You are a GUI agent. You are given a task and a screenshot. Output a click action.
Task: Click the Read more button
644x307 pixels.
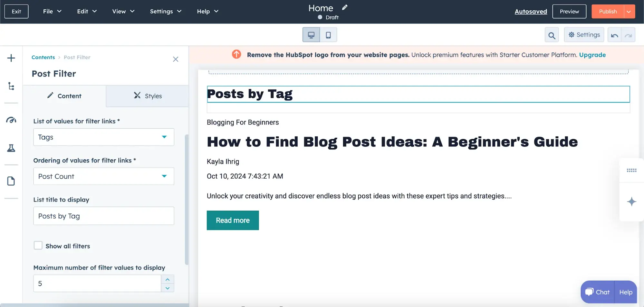[233, 220]
